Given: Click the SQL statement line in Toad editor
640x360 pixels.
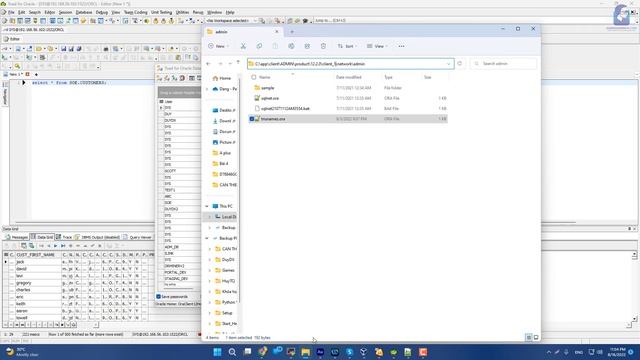Looking at the screenshot, I should pyautogui.click(x=69, y=82).
